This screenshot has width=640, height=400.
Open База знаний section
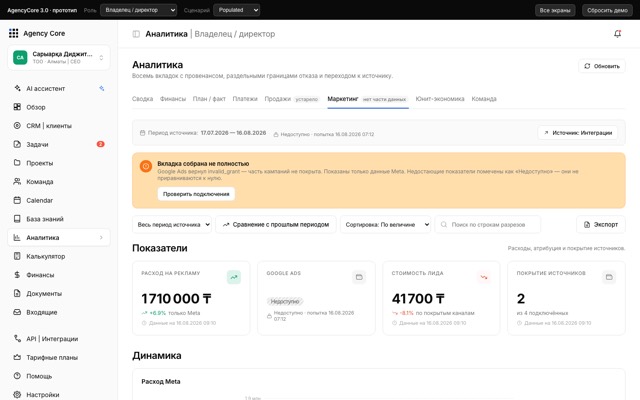pos(59,219)
